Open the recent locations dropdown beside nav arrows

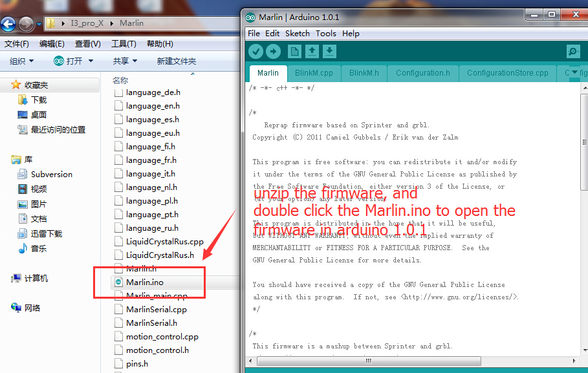pyautogui.click(x=39, y=25)
